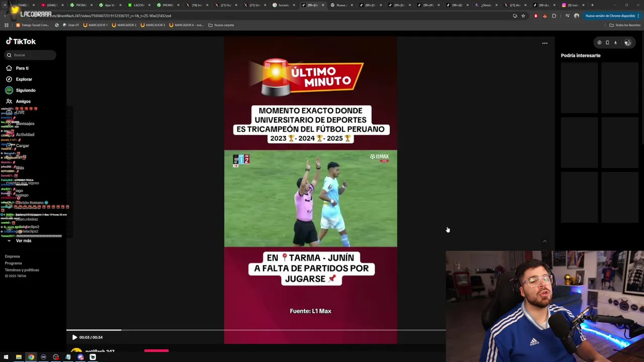Open File Explorer from the taskbar
The height and width of the screenshot is (362, 644).
click(x=19, y=357)
